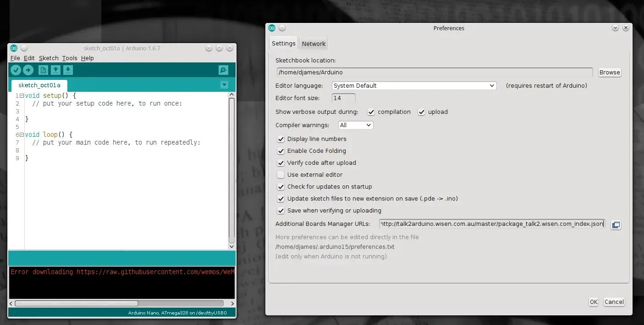Click OK in Preferences dialog
Viewport: 644px width, 325px height.
pyautogui.click(x=594, y=302)
